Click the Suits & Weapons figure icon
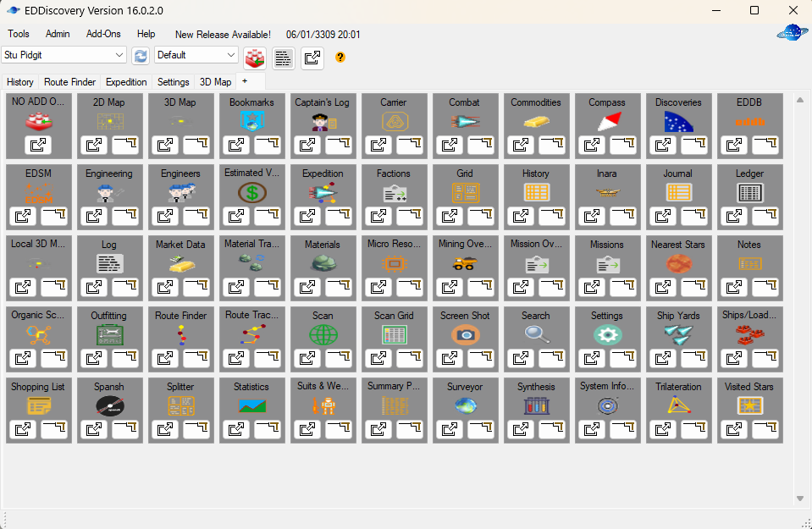Screen dimensions: 812x529 tap(324, 405)
